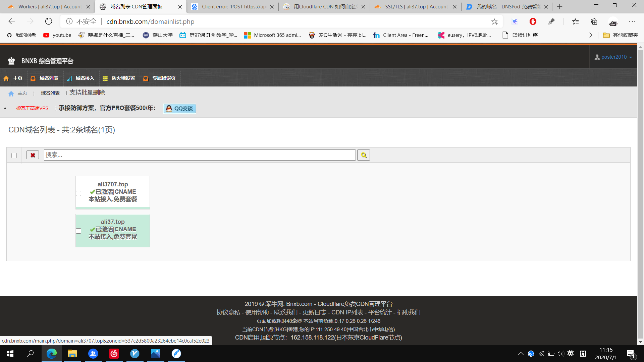Expand the poster2010 user dropdown
The image size is (644, 362).
point(613,57)
